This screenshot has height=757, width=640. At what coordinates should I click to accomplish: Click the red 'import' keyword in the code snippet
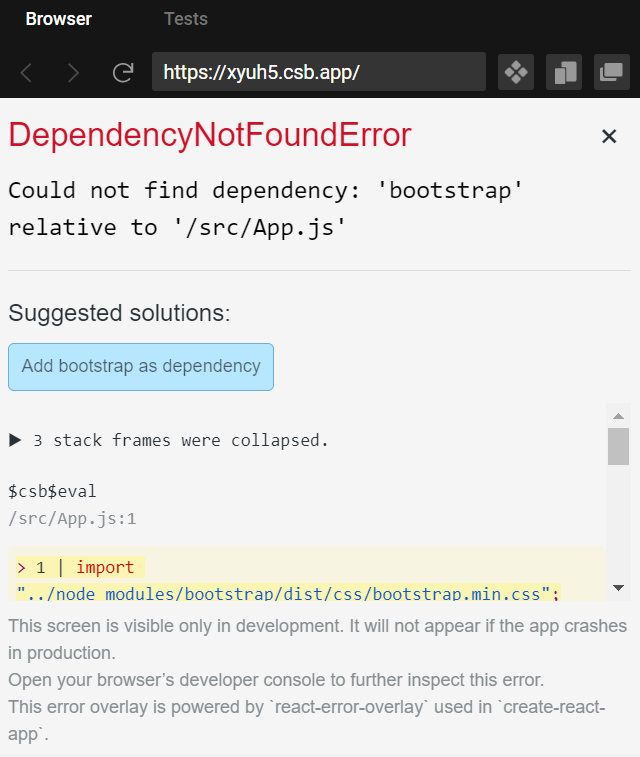click(x=105, y=567)
